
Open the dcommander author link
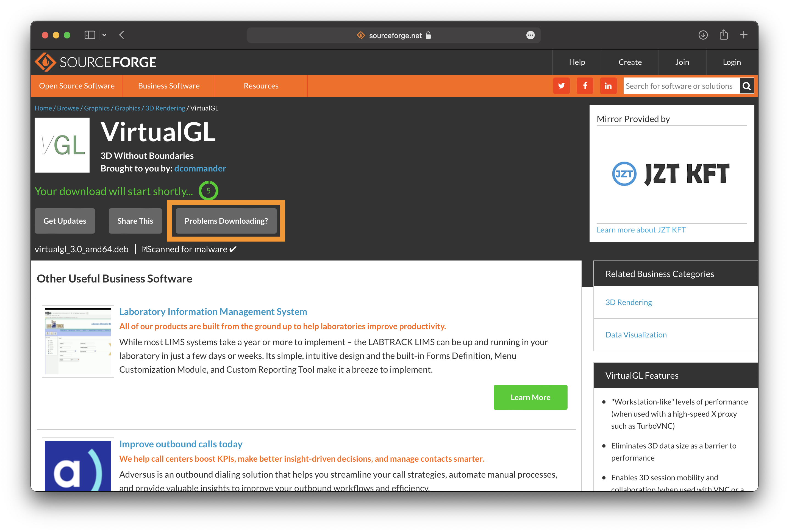coord(200,168)
